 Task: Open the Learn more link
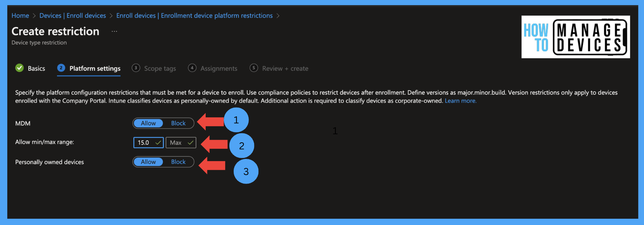(460, 101)
